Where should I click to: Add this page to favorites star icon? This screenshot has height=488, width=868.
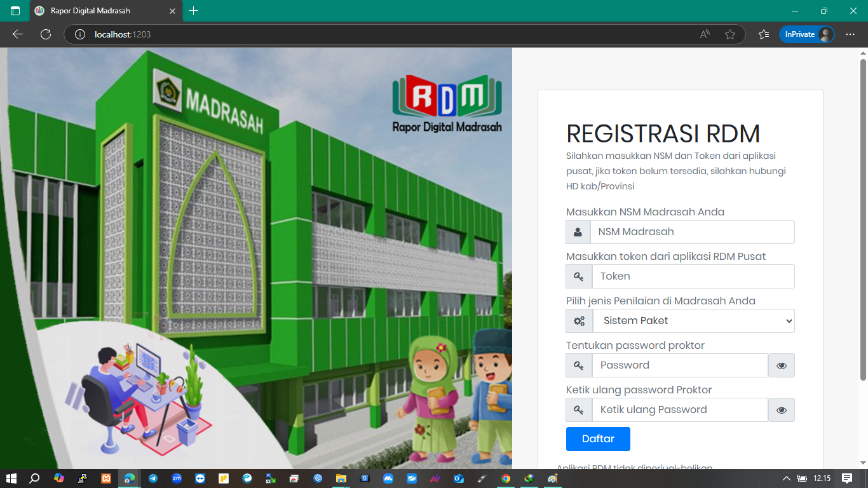tap(730, 34)
